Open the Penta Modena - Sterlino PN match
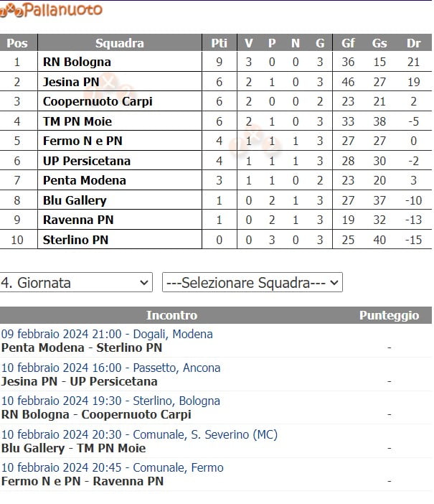This screenshot has height=504, width=434. click(x=82, y=347)
